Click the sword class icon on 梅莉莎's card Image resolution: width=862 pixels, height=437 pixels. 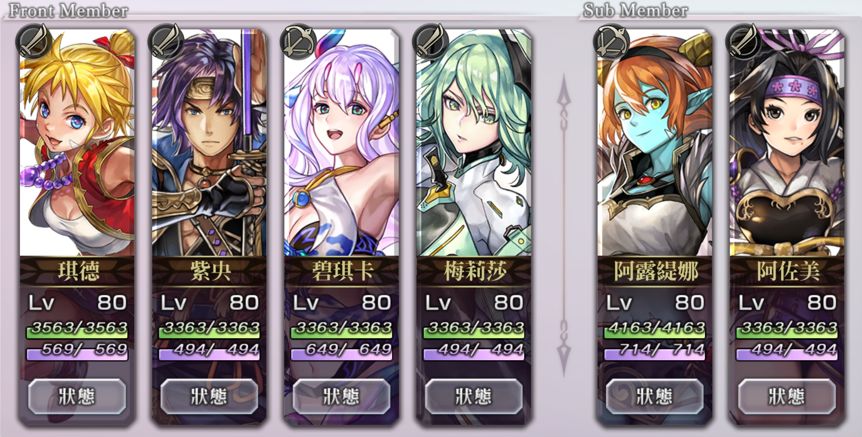point(430,41)
